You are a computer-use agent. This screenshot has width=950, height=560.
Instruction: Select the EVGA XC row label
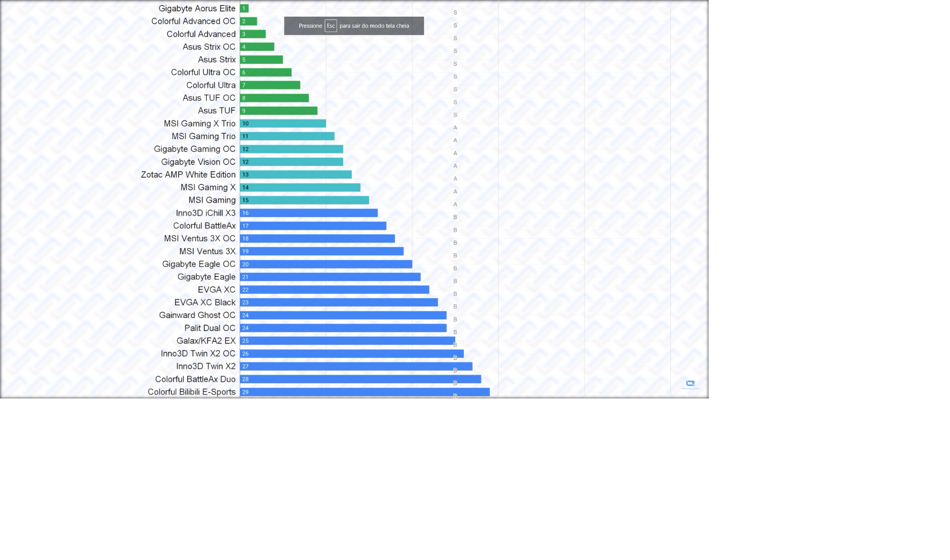[217, 290]
